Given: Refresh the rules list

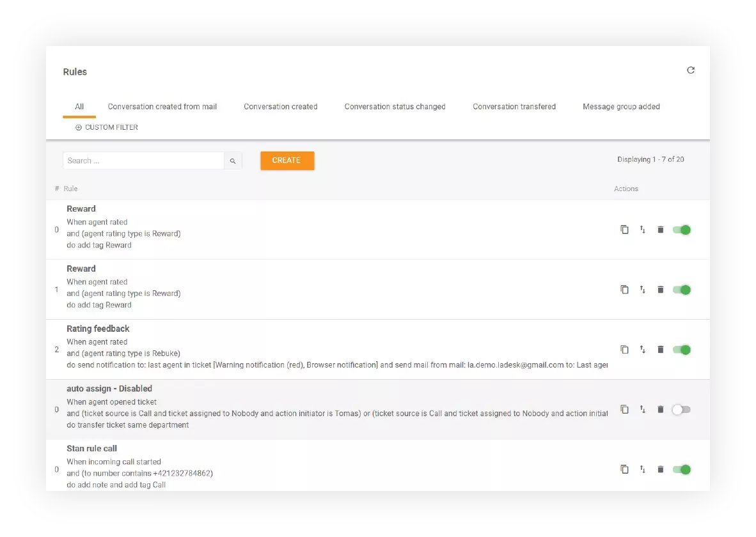Looking at the screenshot, I should pyautogui.click(x=690, y=70).
